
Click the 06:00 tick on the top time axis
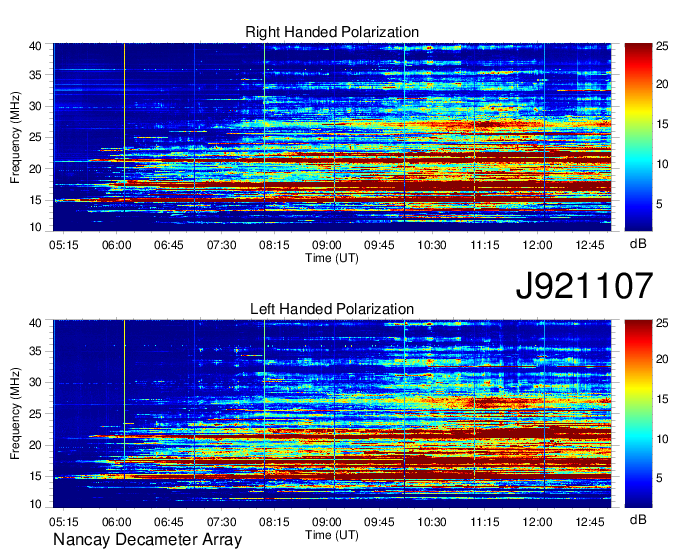click(116, 245)
